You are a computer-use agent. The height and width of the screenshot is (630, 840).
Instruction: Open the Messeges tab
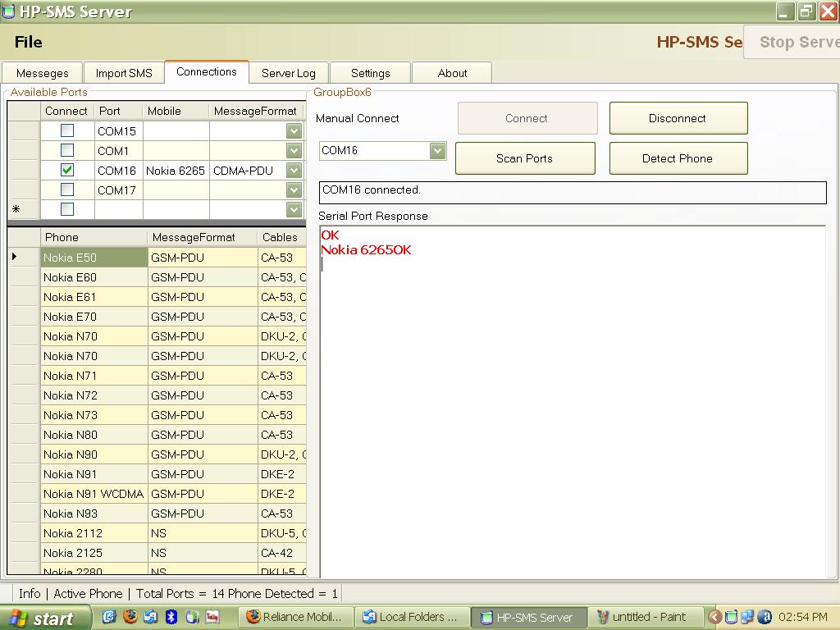(43, 73)
